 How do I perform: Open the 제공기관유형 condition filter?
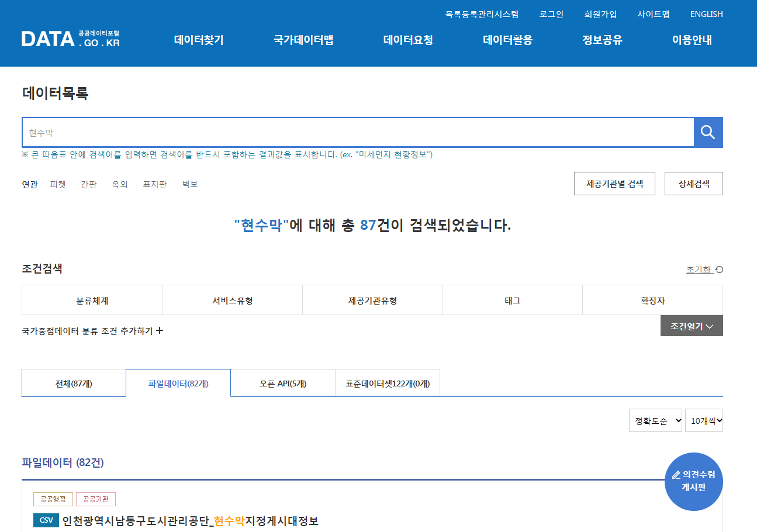tap(372, 300)
